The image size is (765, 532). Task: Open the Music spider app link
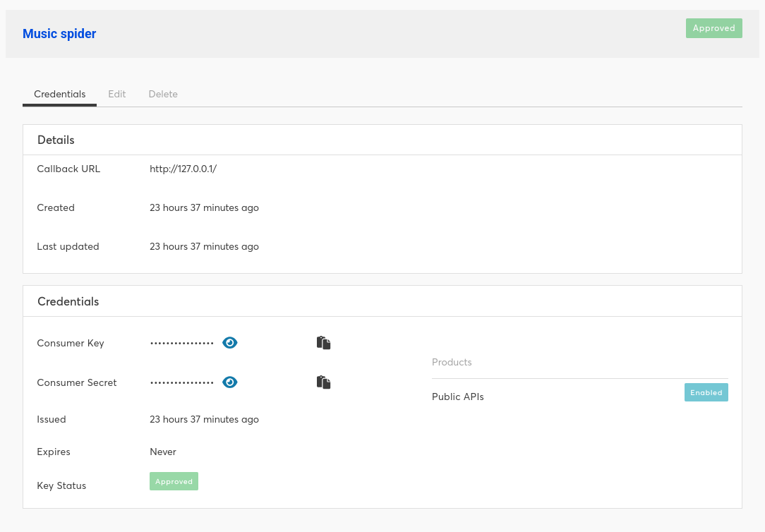[59, 34]
